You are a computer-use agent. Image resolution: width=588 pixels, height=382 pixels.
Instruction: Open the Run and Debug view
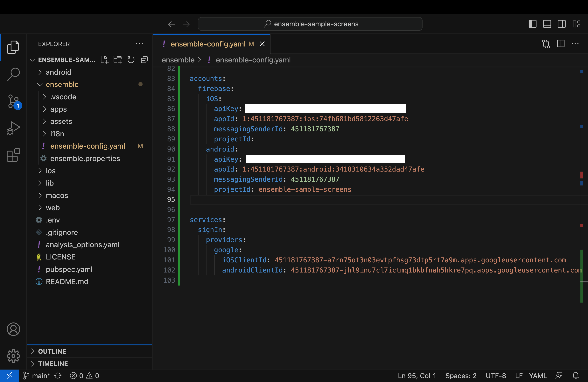click(13, 128)
